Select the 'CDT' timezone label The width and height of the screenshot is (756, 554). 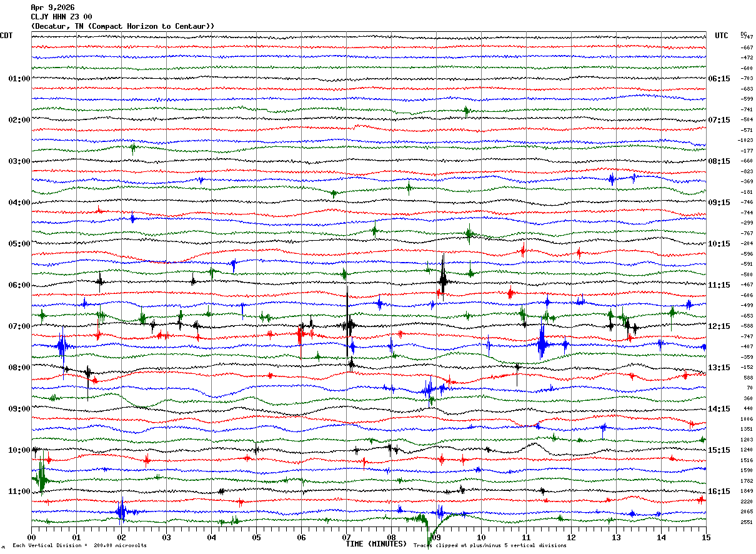(7, 36)
